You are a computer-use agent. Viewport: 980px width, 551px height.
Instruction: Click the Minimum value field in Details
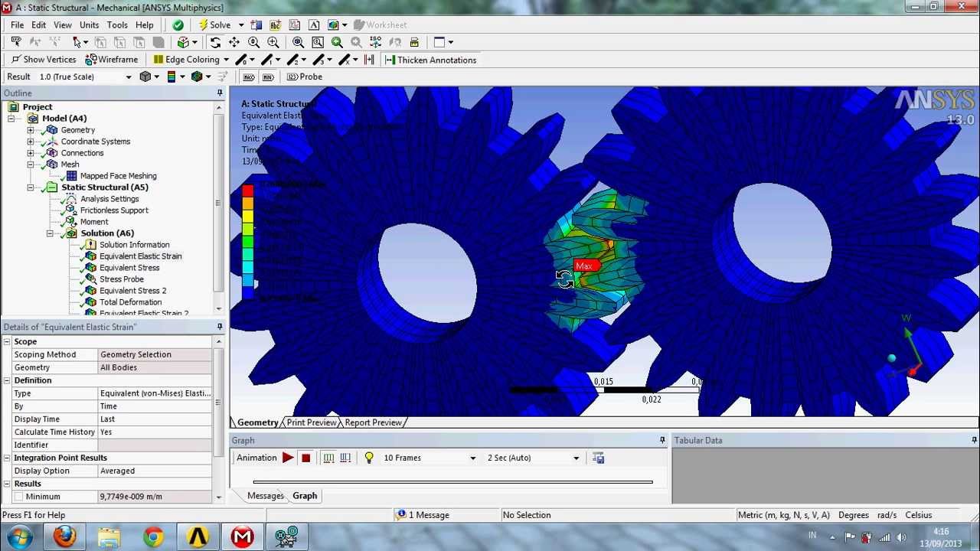pos(155,497)
